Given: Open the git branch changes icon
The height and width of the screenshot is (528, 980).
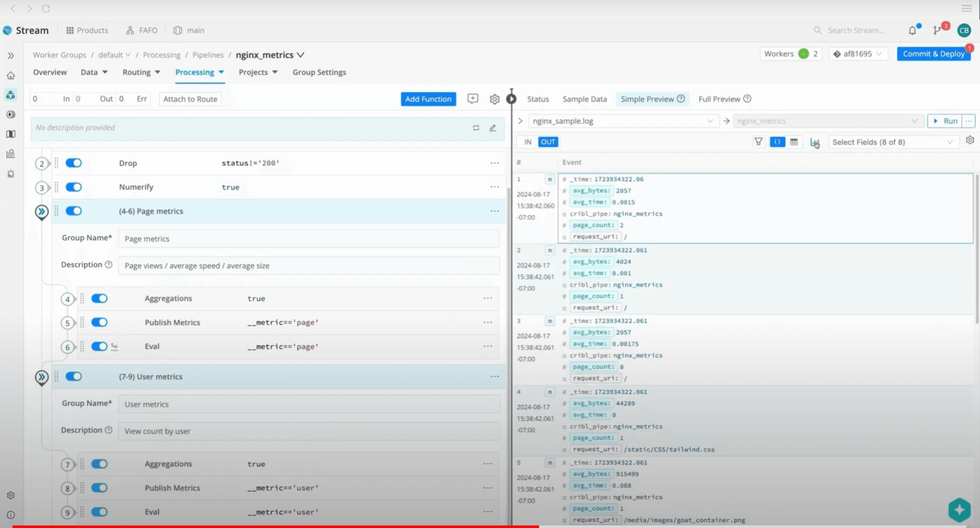Looking at the screenshot, I should click(x=937, y=30).
